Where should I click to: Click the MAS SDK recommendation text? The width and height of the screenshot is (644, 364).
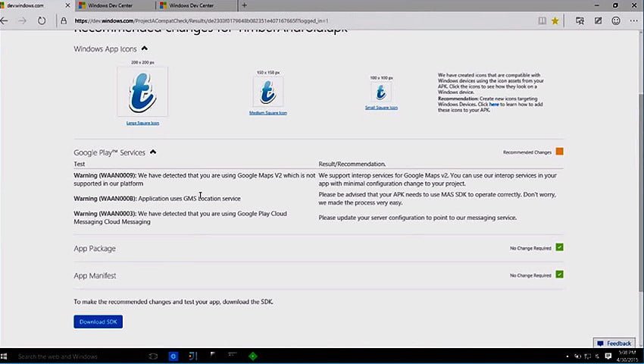[x=437, y=199]
